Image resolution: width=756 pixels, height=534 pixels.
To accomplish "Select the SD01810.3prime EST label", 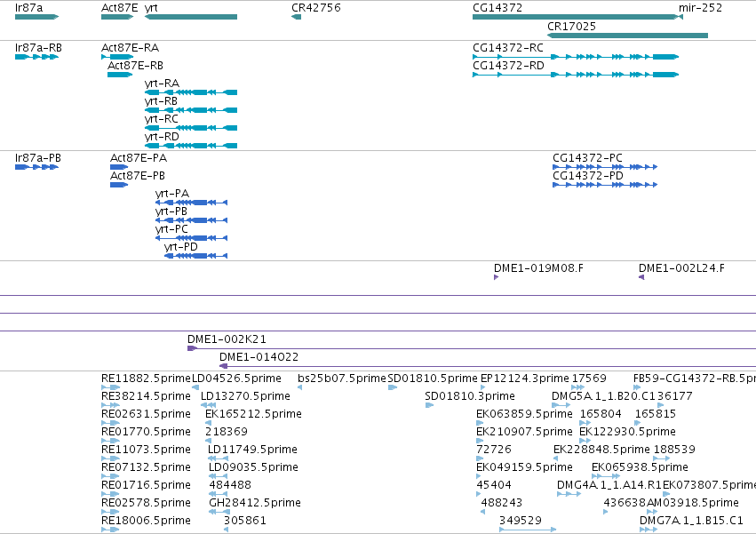I will point(470,396).
